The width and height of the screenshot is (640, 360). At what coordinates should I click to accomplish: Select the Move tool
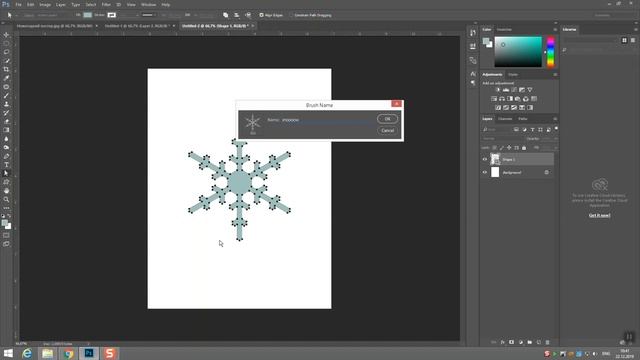(6, 35)
